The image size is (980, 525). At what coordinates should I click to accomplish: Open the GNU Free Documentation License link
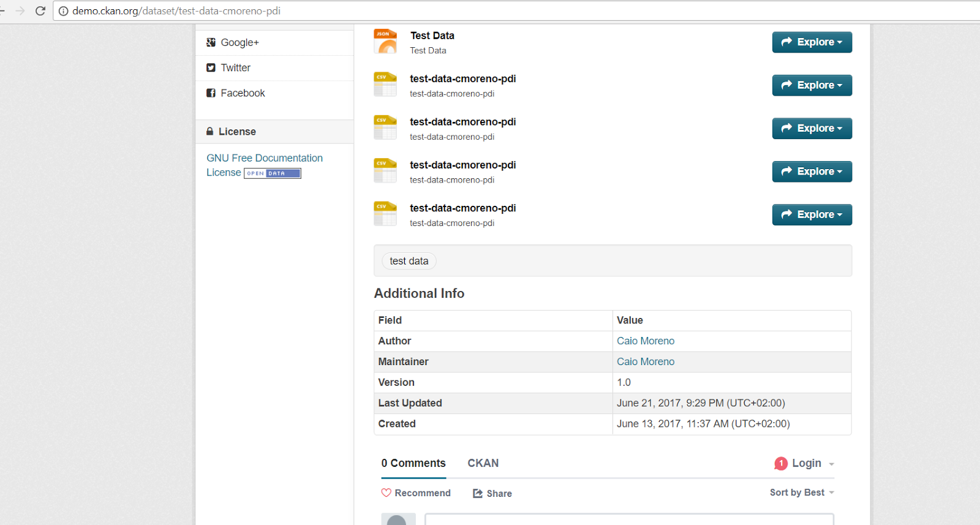pos(264,158)
